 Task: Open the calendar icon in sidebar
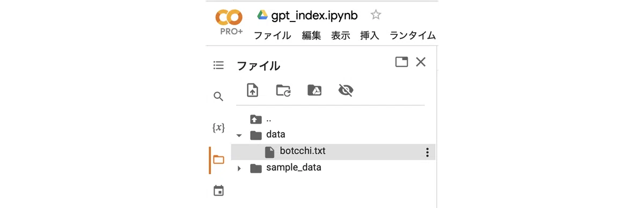click(x=218, y=191)
